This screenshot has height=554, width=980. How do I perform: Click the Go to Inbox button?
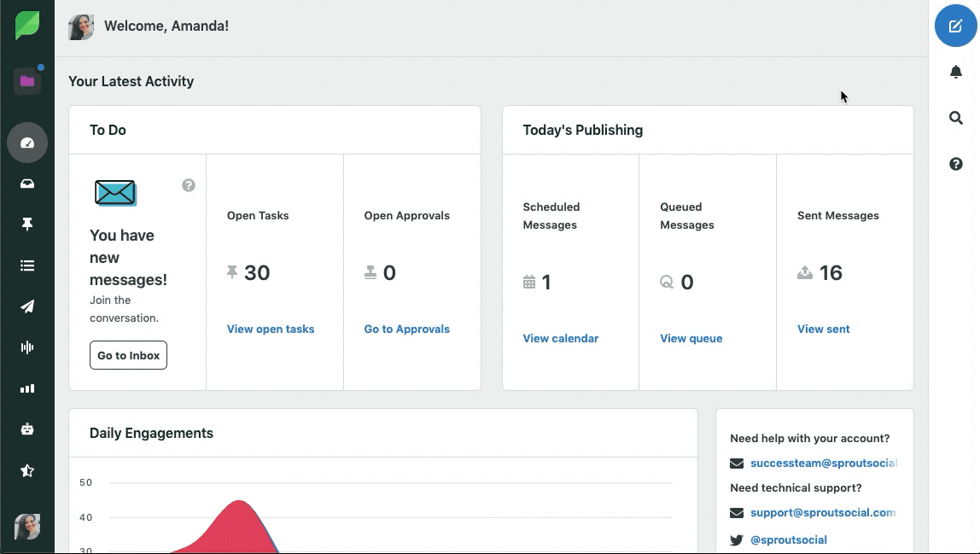point(128,355)
